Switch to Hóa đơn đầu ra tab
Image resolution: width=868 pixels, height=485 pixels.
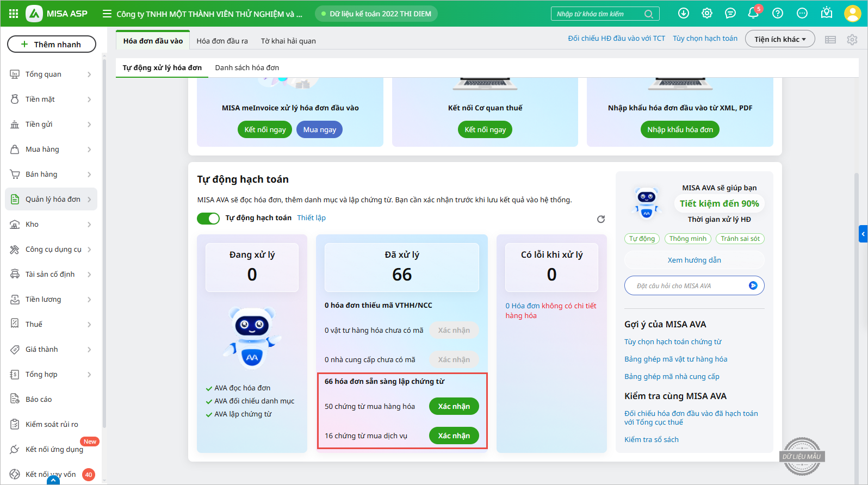222,41
